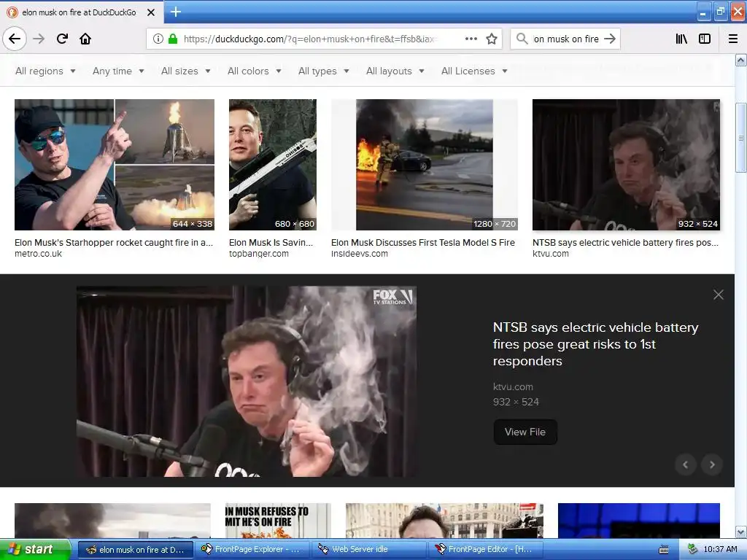This screenshot has height=560, width=747.
Task: Open the browser home page
Action: 85,39
